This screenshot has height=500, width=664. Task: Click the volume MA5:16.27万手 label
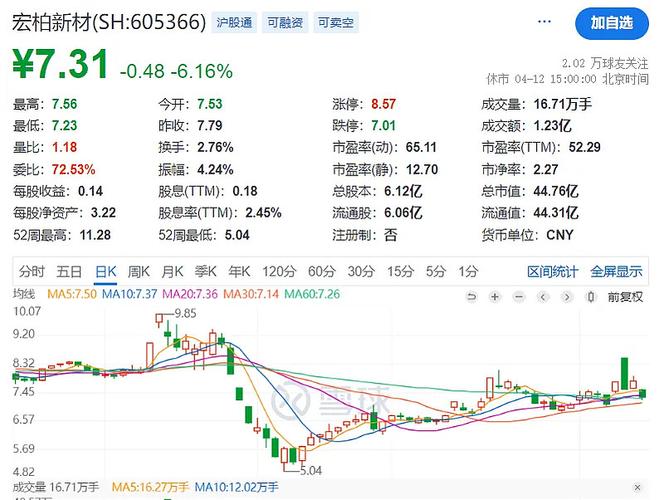click(x=150, y=487)
